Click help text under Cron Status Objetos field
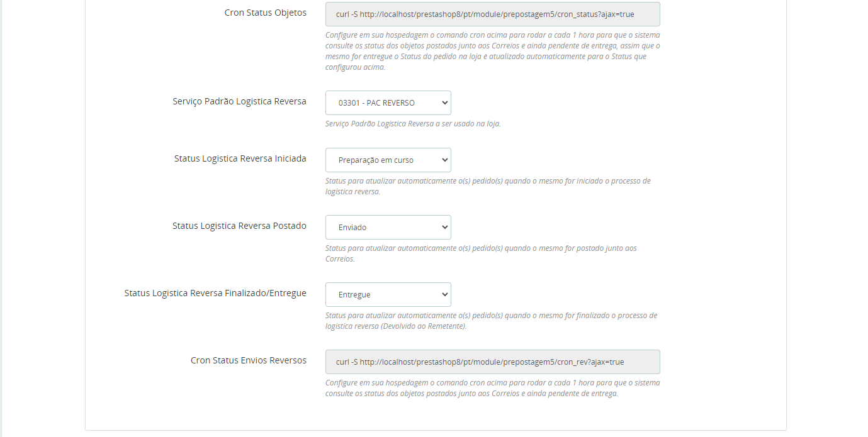 click(x=492, y=51)
